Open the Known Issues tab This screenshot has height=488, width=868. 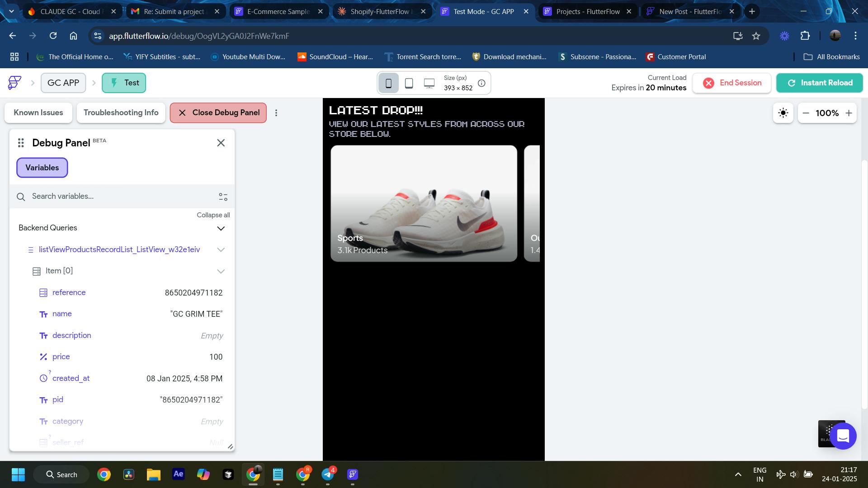(x=38, y=113)
